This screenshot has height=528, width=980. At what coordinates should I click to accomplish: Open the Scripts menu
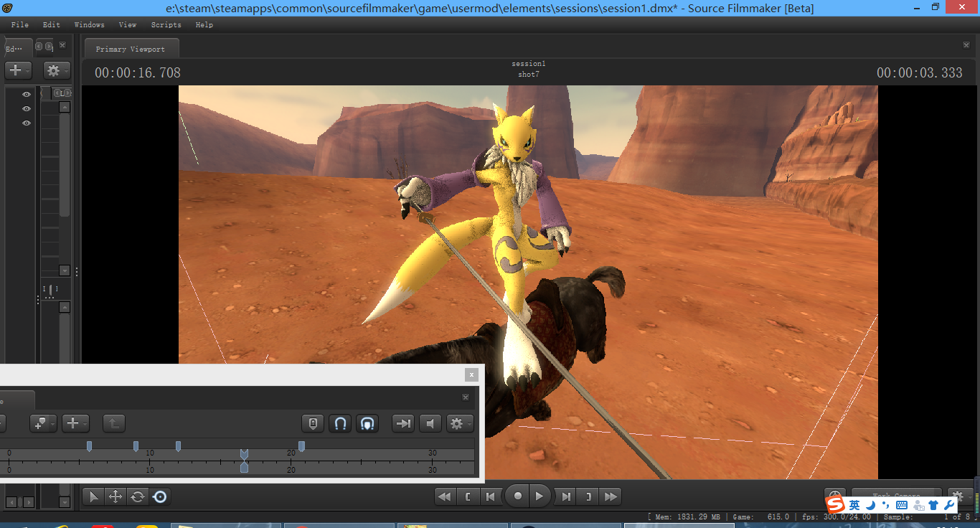166,24
